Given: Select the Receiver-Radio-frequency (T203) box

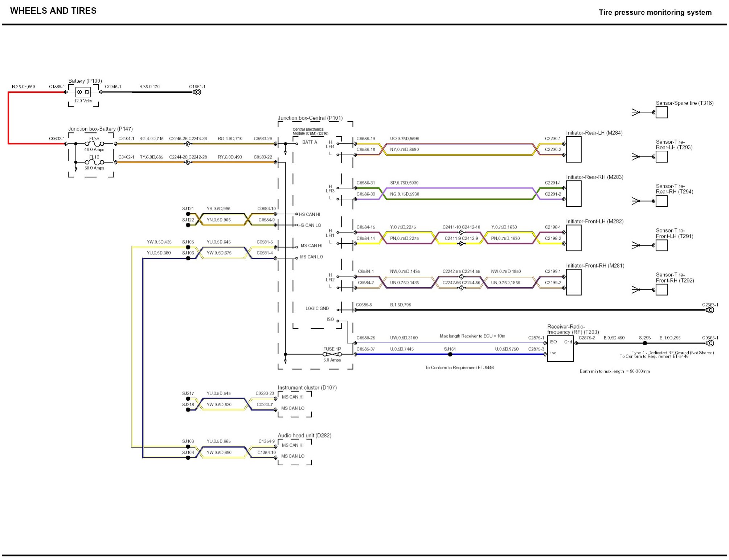Looking at the screenshot, I should coord(560,349).
